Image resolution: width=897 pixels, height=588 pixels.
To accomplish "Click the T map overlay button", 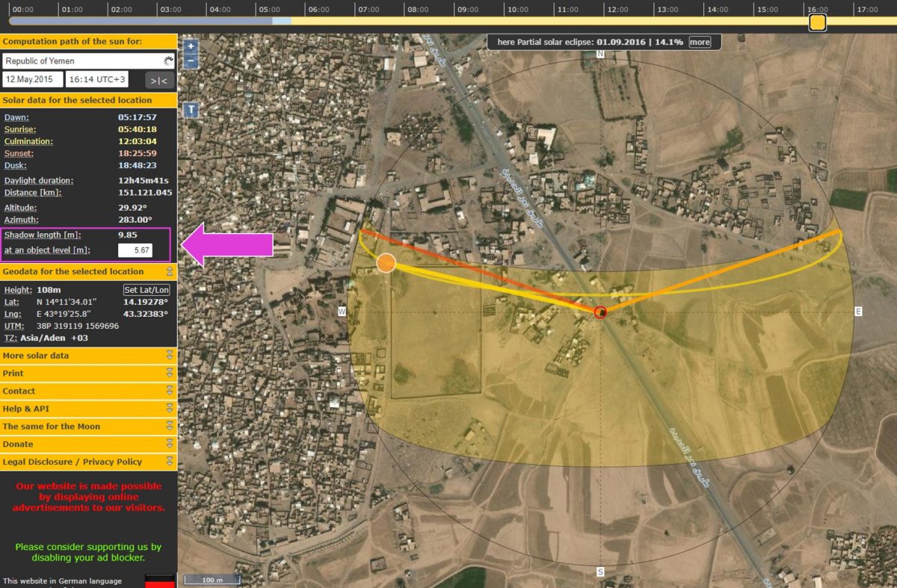I will [x=191, y=110].
